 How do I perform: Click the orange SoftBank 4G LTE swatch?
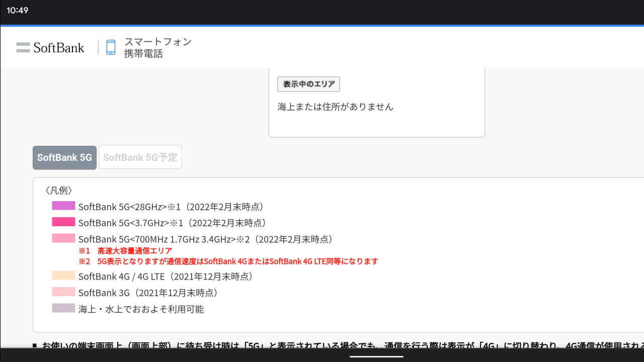click(x=63, y=276)
